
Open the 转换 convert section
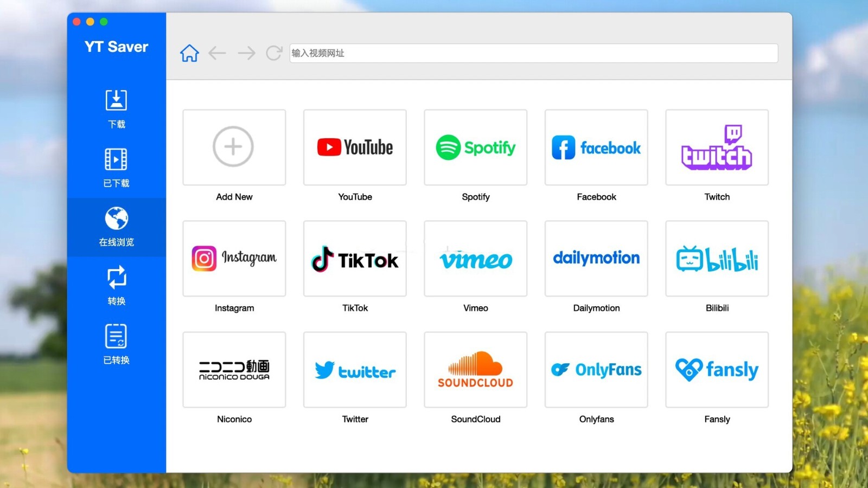[116, 286]
